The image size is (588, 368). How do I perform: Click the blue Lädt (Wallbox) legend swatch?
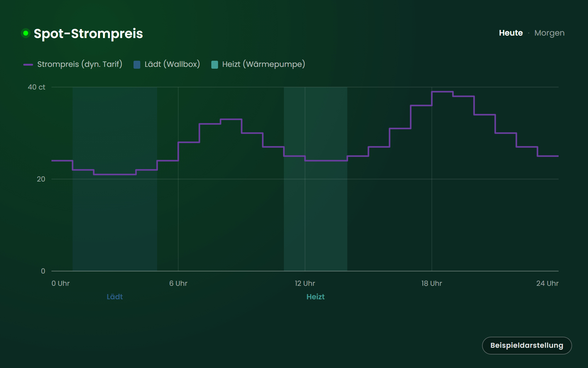137,65
